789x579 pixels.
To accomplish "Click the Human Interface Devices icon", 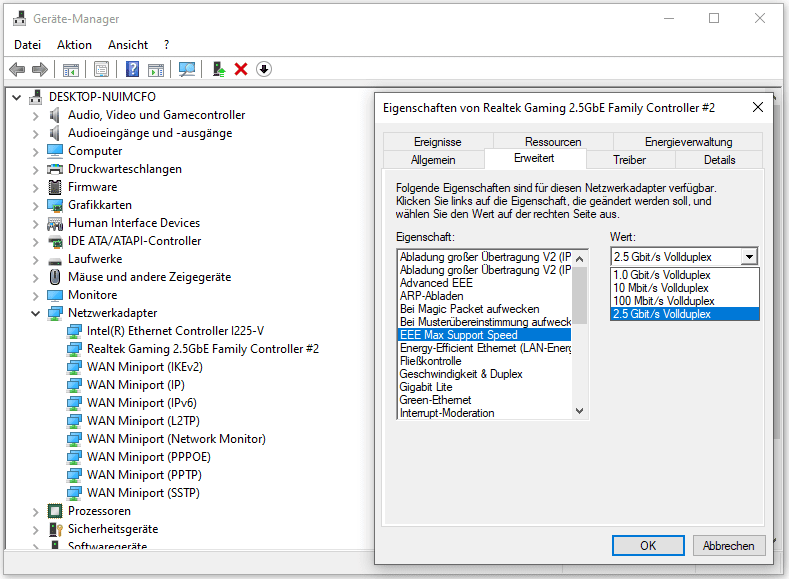I will (55, 223).
